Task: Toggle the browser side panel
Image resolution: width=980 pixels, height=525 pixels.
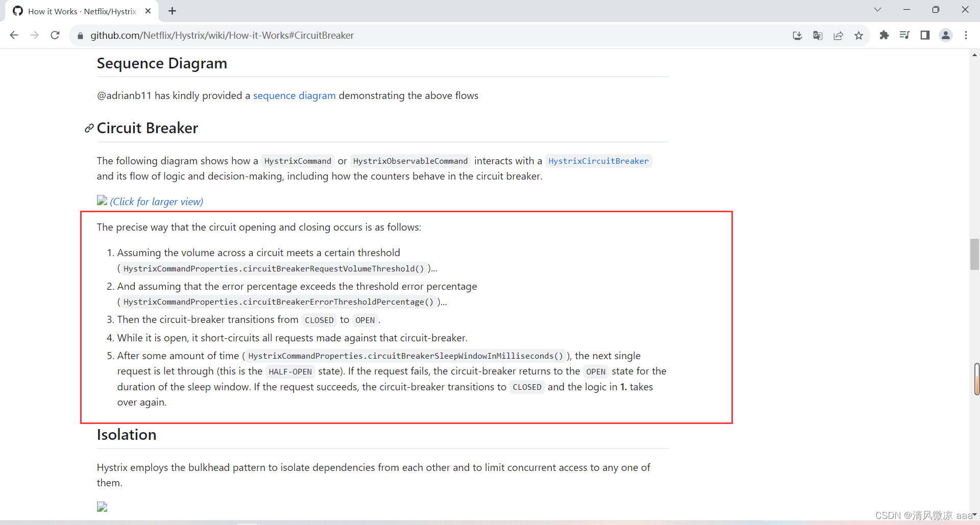Action: (x=925, y=35)
